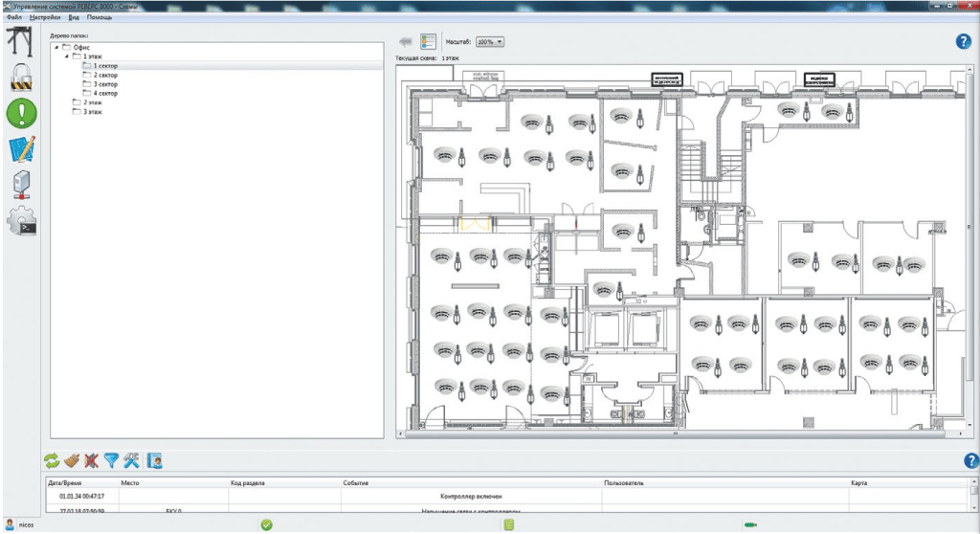Screen dimensions: 980x534
Task: Click the green refresh arrows icon
Action: pyautogui.click(x=52, y=461)
